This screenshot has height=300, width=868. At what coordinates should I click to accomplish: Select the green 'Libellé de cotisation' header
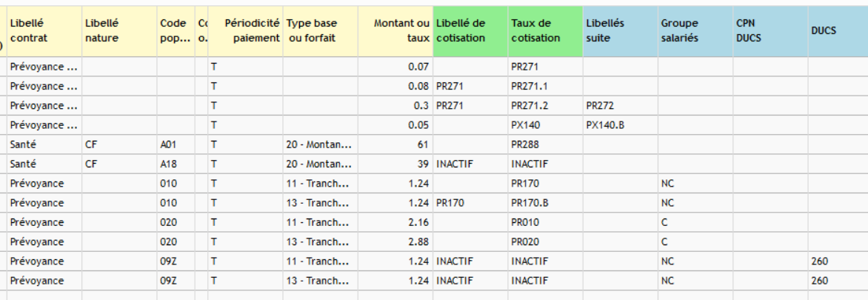470,30
